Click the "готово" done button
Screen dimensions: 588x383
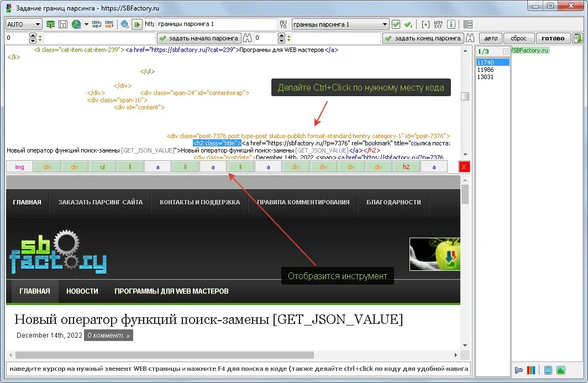tap(553, 38)
